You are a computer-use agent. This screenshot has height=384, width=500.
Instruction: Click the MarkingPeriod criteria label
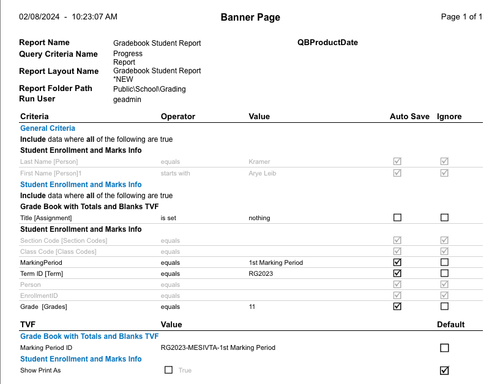41,263
